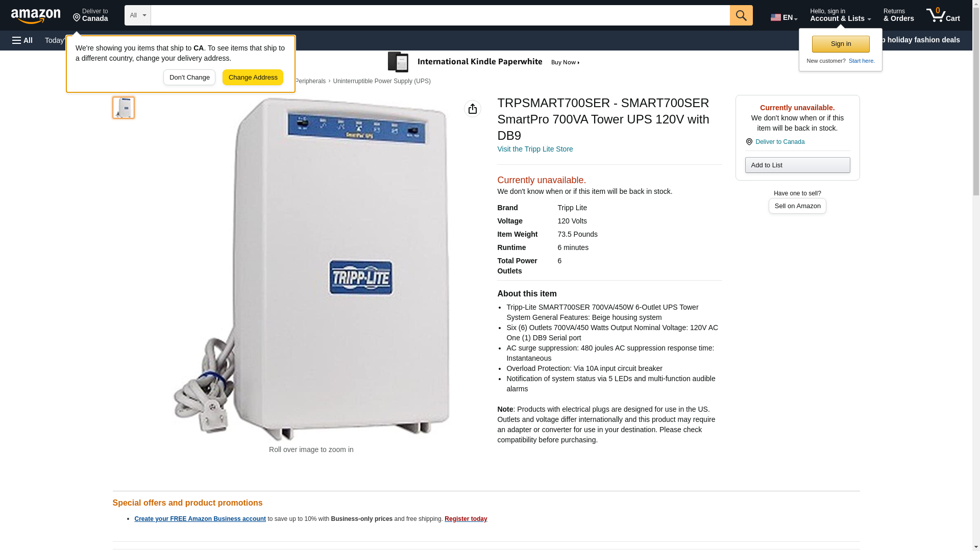Screen dimensions: 980x551
Task: Open the EN language selector
Action: (x=784, y=17)
